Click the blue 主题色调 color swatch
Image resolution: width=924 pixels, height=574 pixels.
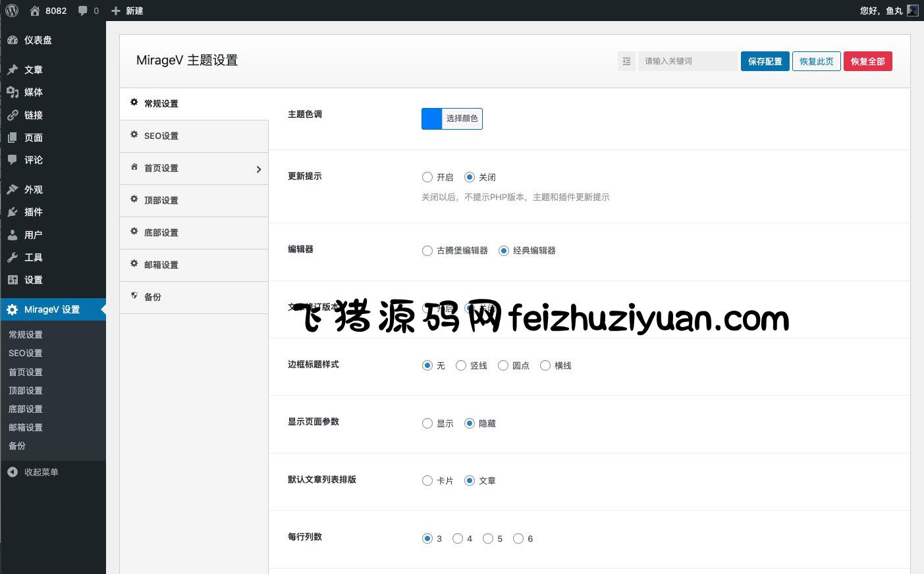coord(431,118)
